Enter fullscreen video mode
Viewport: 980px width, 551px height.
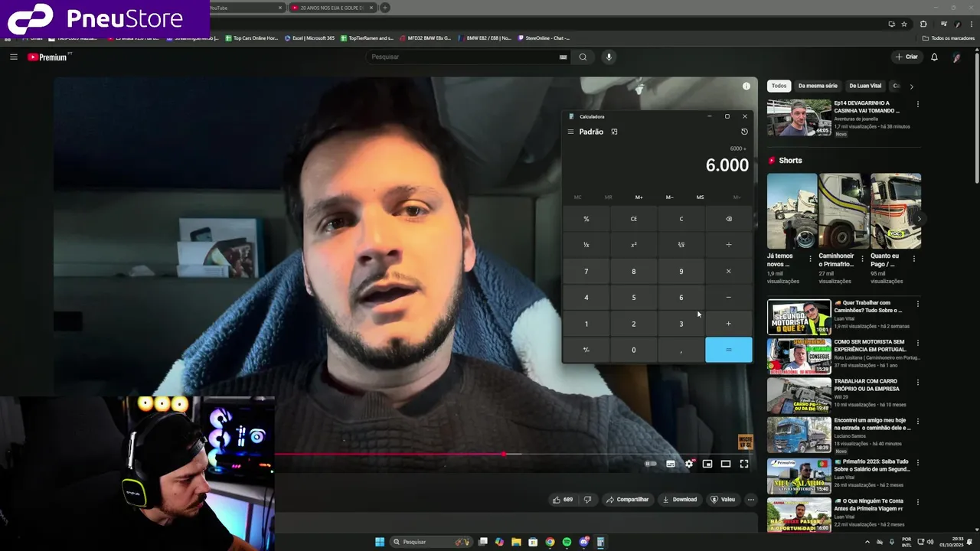pyautogui.click(x=744, y=464)
